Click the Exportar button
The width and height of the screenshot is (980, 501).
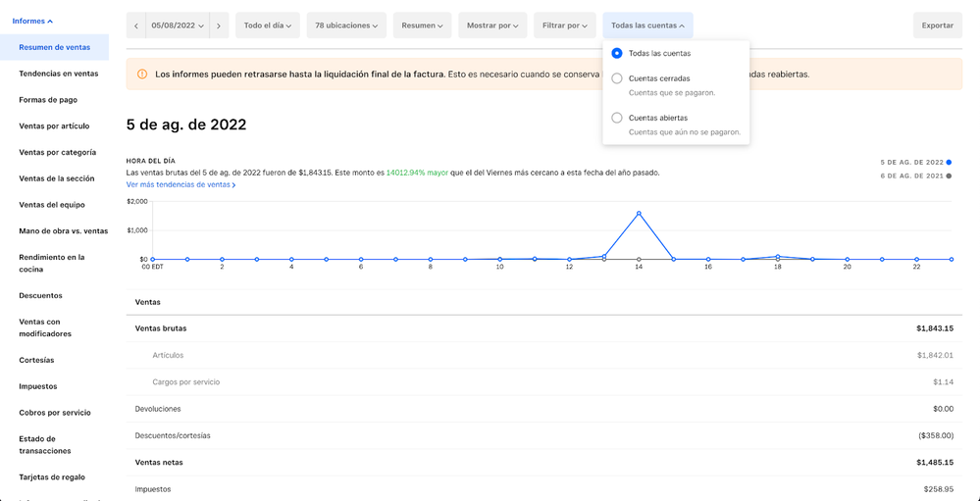937,25
